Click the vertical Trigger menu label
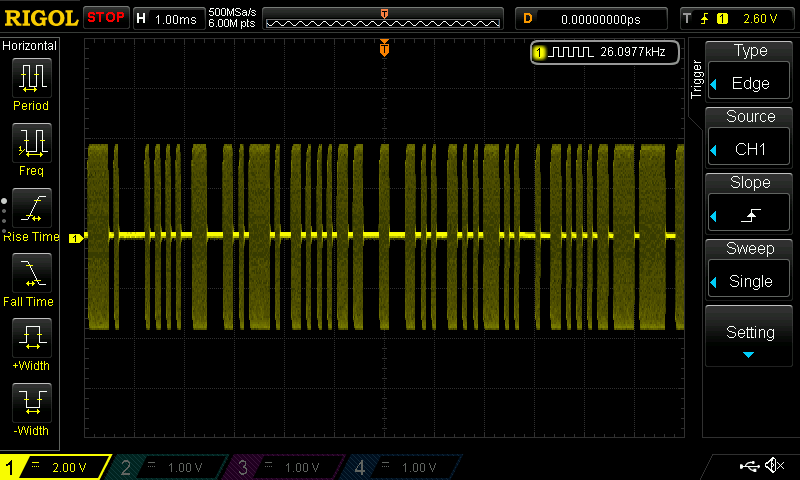Viewport: 800px width, 480px height. coord(696,79)
